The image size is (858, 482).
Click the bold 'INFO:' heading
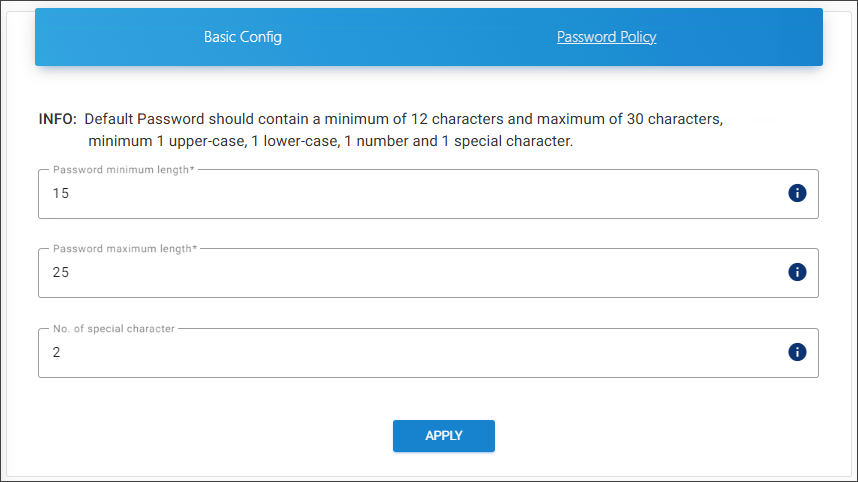(x=57, y=119)
